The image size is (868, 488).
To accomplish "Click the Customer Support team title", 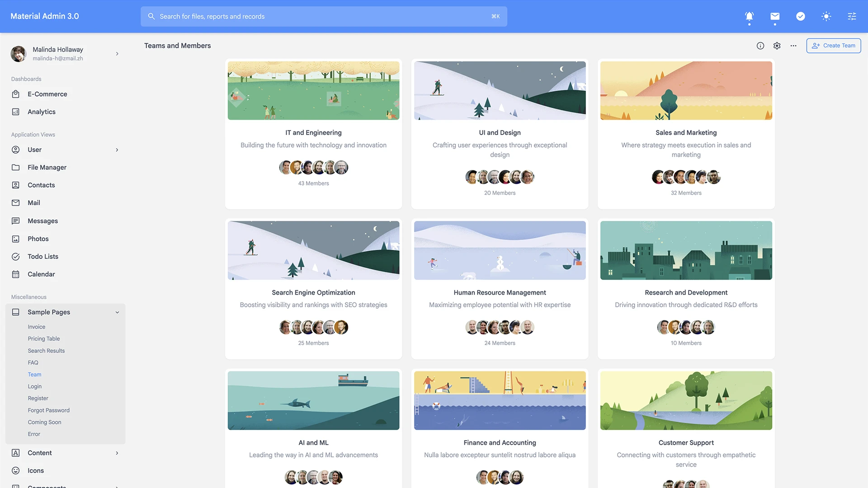I will pyautogui.click(x=686, y=442).
